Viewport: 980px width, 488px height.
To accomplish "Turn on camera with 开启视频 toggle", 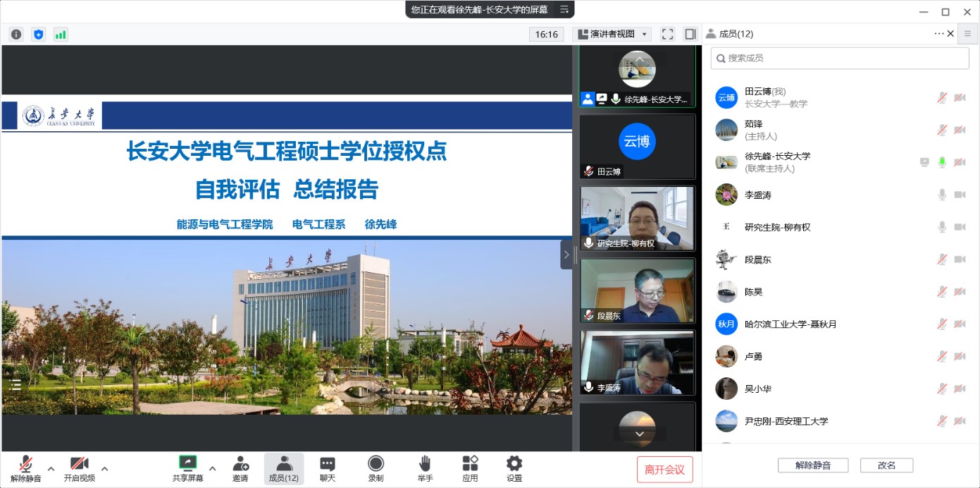I will (79, 469).
